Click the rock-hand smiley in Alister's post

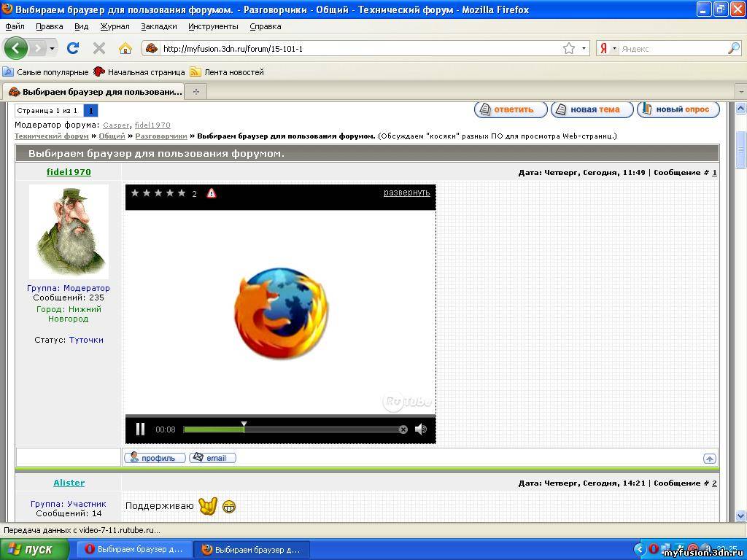pyautogui.click(x=208, y=506)
